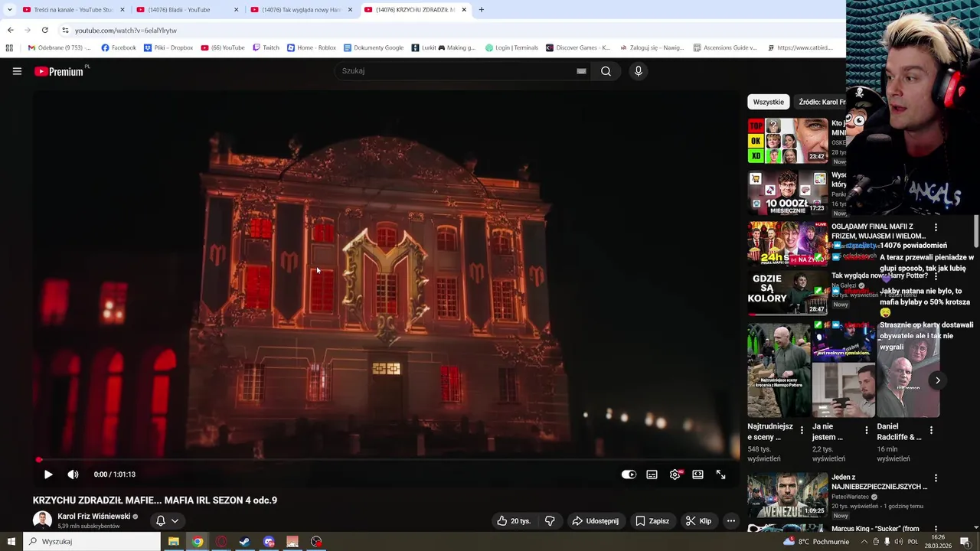
Task: Open the Windows Start menu
Action: [x=11, y=542]
